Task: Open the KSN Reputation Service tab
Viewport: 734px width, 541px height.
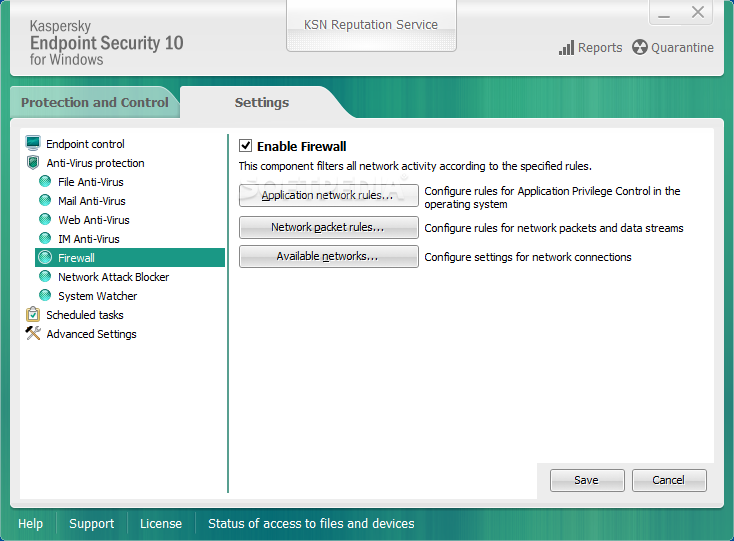Action: pyautogui.click(x=371, y=25)
